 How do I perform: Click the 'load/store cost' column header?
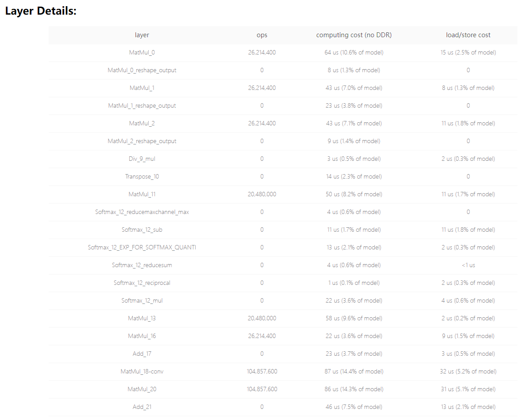468,35
